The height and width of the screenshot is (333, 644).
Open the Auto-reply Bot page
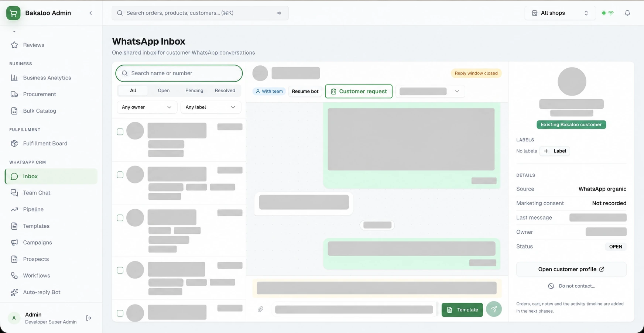(x=51, y=292)
